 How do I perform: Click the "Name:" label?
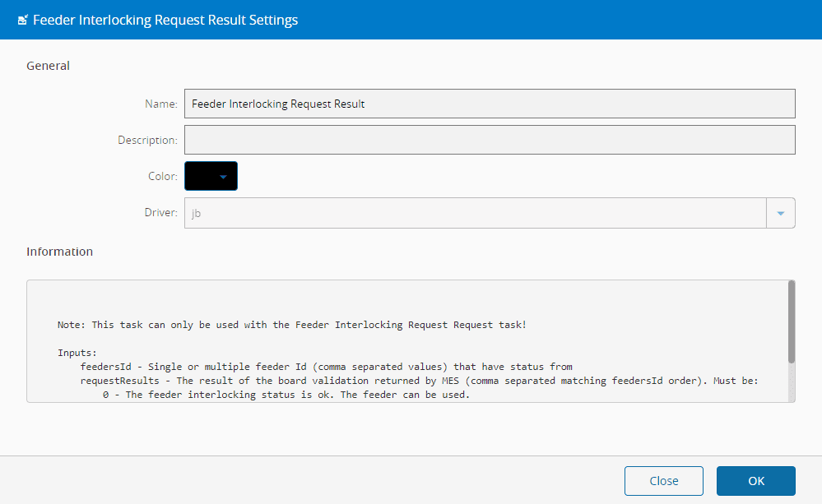click(160, 104)
